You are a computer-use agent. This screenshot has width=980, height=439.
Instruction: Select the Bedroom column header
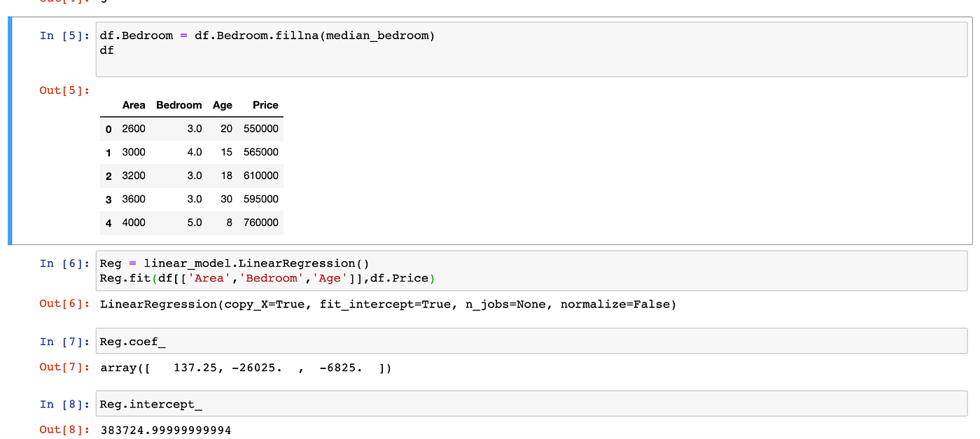[178, 105]
